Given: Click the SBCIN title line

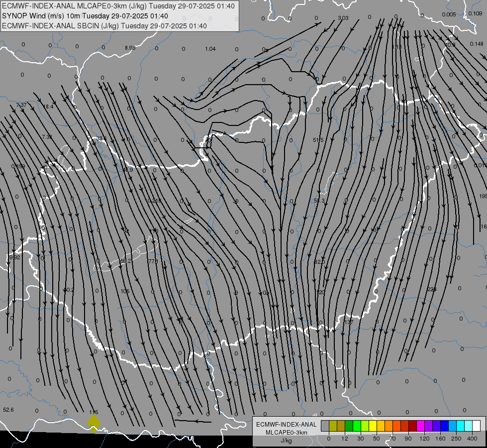Looking at the screenshot, I should coord(104,26).
